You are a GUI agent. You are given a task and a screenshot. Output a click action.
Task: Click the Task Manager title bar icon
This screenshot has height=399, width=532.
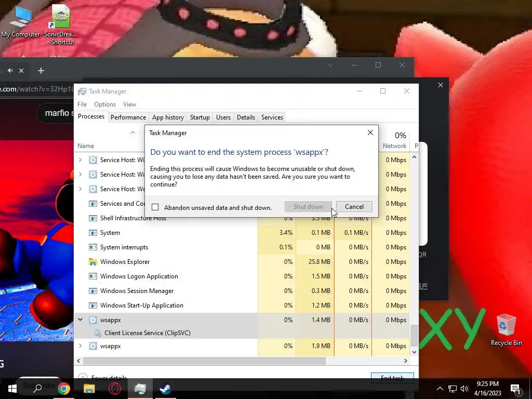82,91
